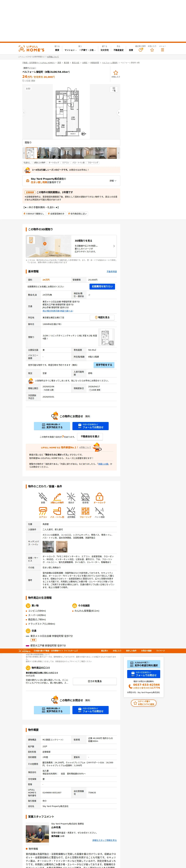
Task: Click the 2階以上の物件 staircase feature icon
Action: click(x=57, y=498)
